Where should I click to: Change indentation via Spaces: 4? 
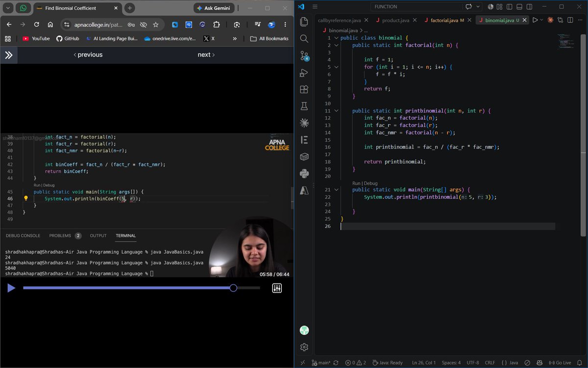click(451, 363)
